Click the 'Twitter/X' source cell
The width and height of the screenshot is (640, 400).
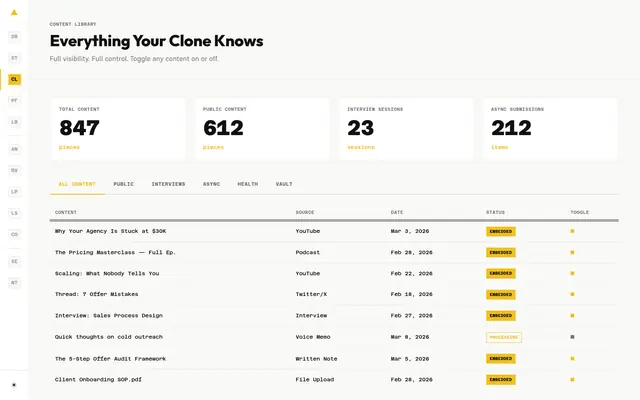point(311,294)
